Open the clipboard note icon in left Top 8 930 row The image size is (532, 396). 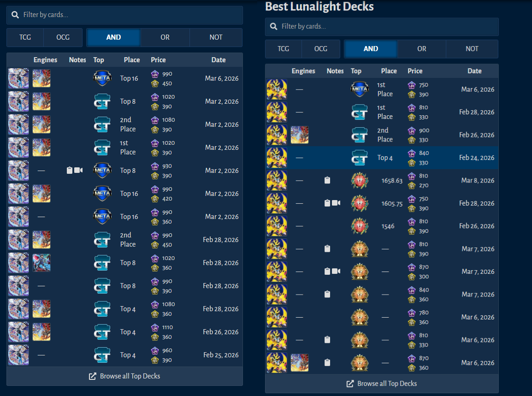click(70, 170)
